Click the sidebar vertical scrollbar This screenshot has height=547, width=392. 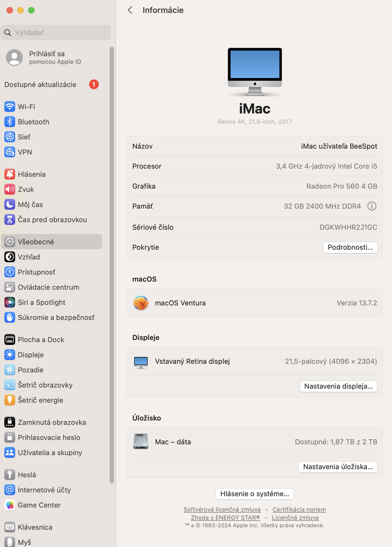click(x=112, y=265)
